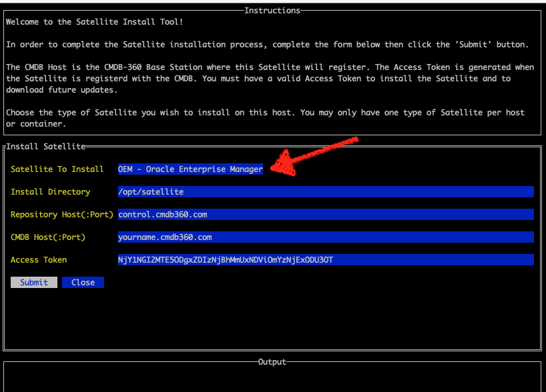Edit the Repository Host field control.cmdb360.com
The height and width of the screenshot is (392, 546).
click(326, 214)
